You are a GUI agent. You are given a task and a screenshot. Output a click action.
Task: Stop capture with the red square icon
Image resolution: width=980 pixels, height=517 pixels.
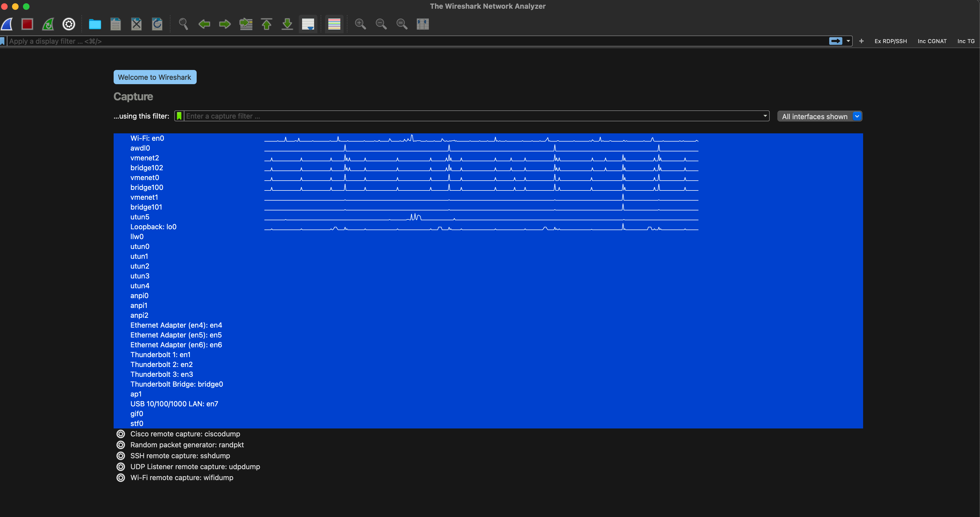(27, 24)
